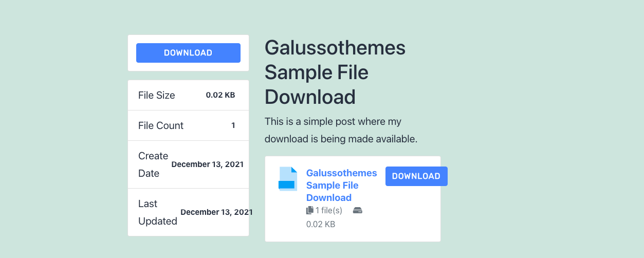Image resolution: width=644 pixels, height=258 pixels.
Task: Click the 0.02 KB file size value in the sidebar
Action: [x=220, y=95]
